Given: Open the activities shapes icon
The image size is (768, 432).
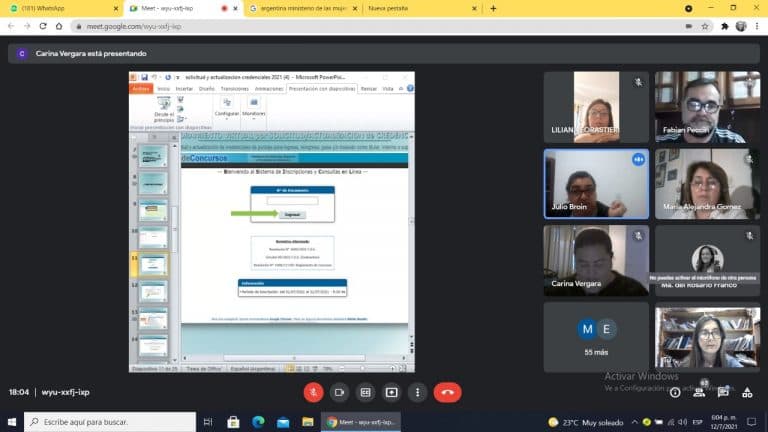Looking at the screenshot, I should (x=747, y=392).
